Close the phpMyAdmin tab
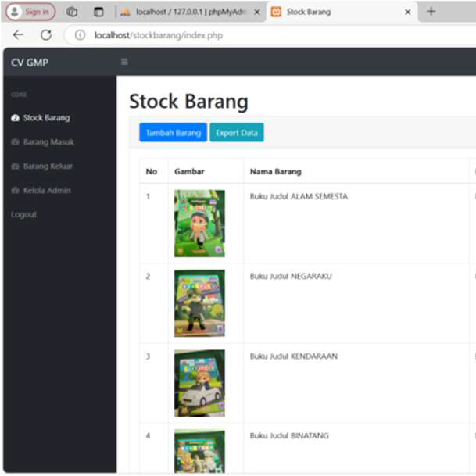476x476 pixels. [x=257, y=13]
